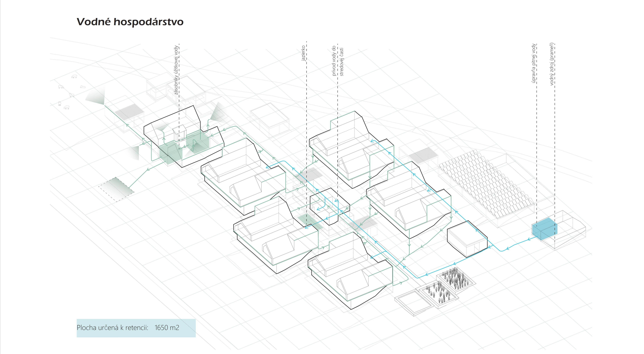
Task: Click the 'úpravňa pitnej vody' label
Action: [x=534, y=63]
